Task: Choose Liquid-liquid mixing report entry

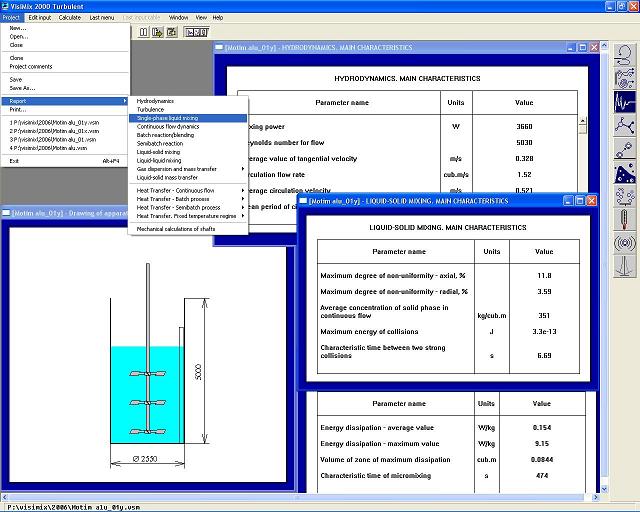Action: pos(188,160)
